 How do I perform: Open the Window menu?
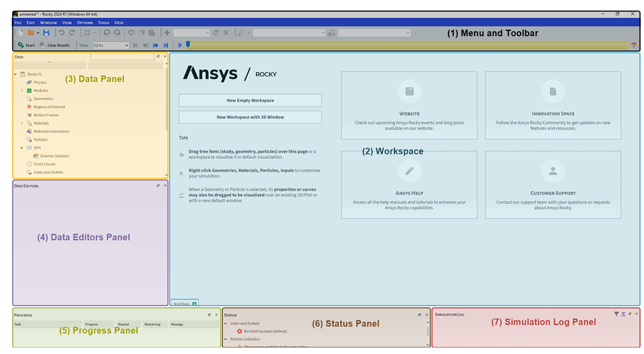coord(49,23)
